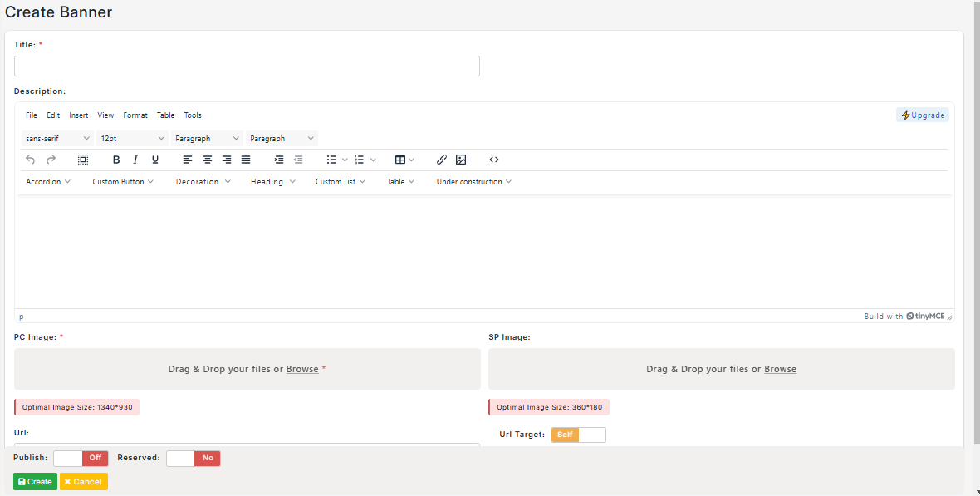This screenshot has height=496, width=980.
Task: Browse files for PC Image
Action: (302, 369)
